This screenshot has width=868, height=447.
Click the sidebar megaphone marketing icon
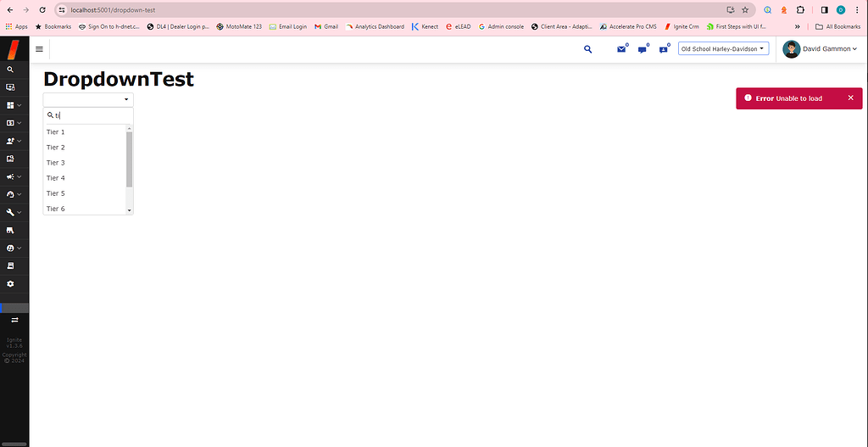[10, 176]
